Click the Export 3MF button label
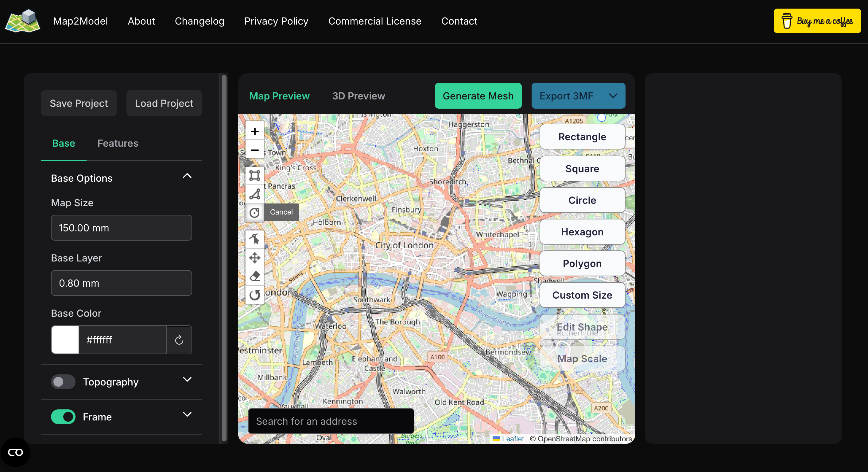Image resolution: width=868 pixels, height=472 pixels. [566, 96]
